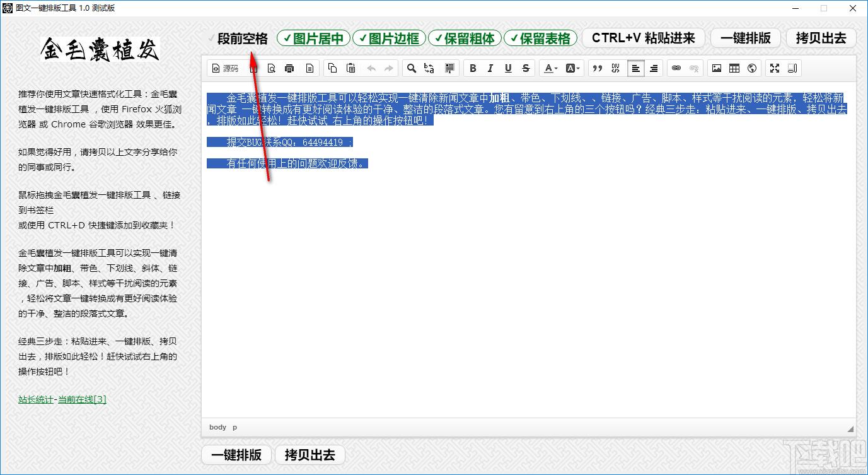Viewport: 868px width, 475px height.
Task: Open the Background Color dropdown
Action: [x=572, y=68]
